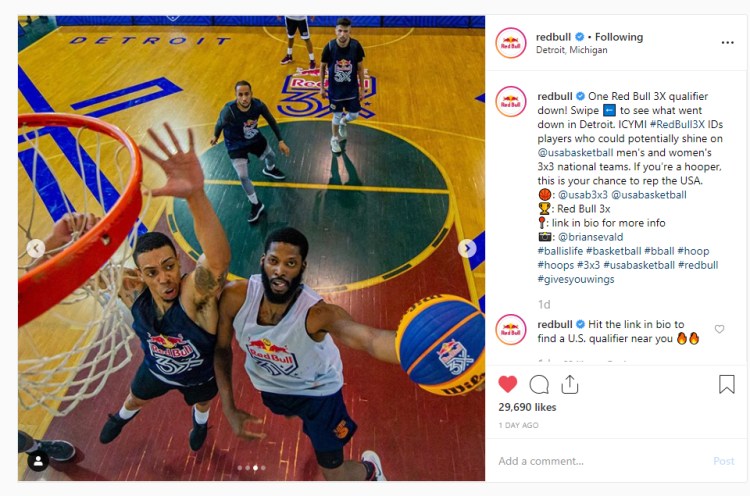Image resolution: width=750 pixels, height=496 pixels.
Task: Focus the Add a comment field
Action: [x=600, y=461]
